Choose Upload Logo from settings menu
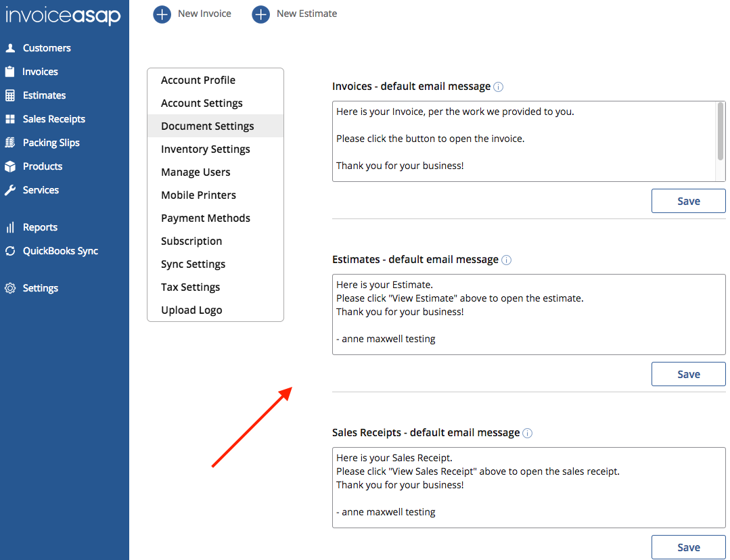Image resolution: width=730 pixels, height=560 pixels. click(191, 310)
